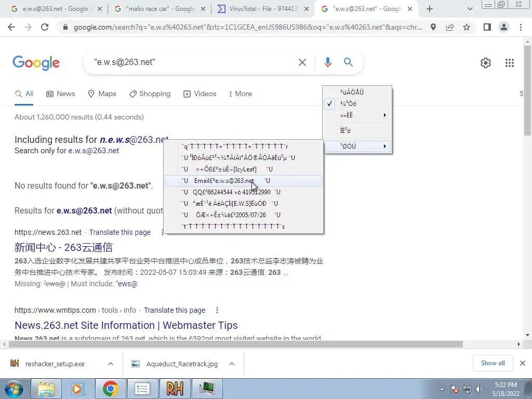
Task: Click the horizontal page scrollbar
Action: pyautogui.click(x=236, y=344)
